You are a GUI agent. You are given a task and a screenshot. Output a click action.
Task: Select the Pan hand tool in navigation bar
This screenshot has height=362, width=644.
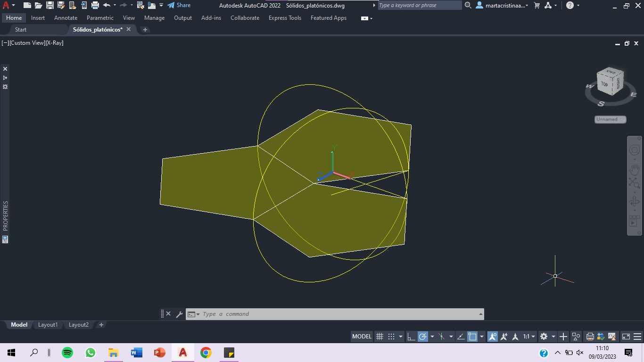click(x=635, y=169)
